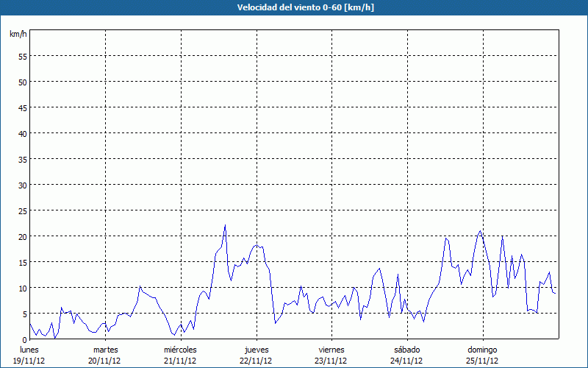The image size is (588, 368).
Task: Click the 40 value on the vertical axis
Action: click(x=22, y=133)
